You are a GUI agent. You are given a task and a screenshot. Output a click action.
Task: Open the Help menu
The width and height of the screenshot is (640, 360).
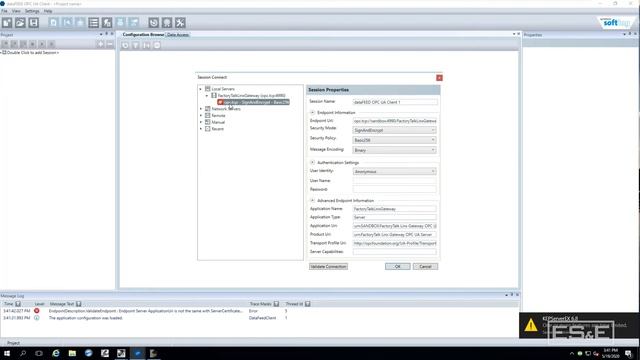(48, 11)
